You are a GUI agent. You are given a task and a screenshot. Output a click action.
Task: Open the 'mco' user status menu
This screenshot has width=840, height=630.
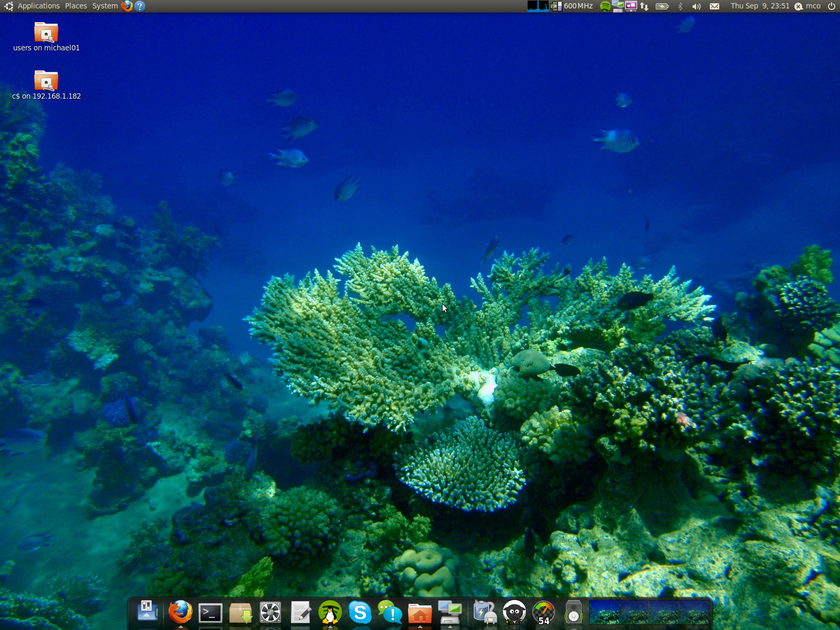click(x=807, y=6)
